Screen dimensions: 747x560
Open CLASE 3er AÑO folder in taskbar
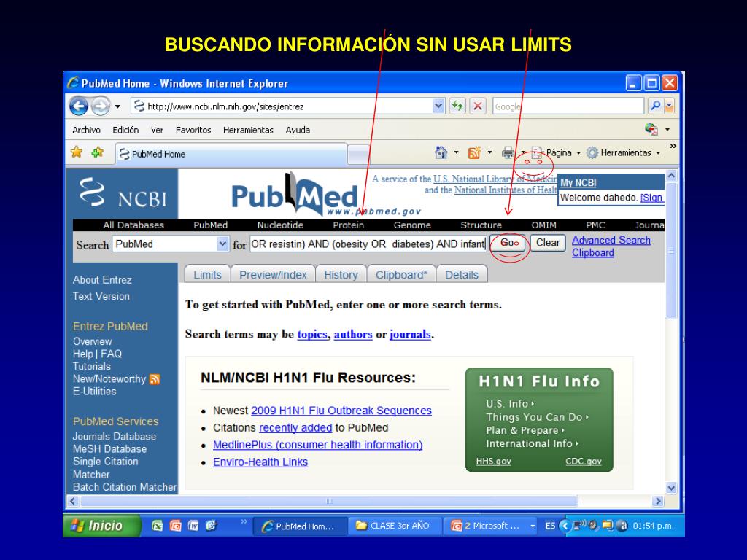[x=393, y=526]
